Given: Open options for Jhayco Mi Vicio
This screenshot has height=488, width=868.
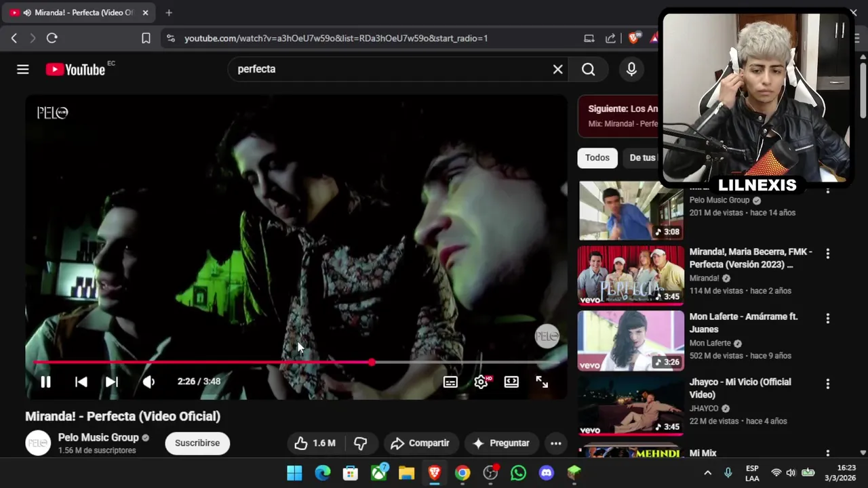Looking at the screenshot, I should pyautogui.click(x=827, y=384).
